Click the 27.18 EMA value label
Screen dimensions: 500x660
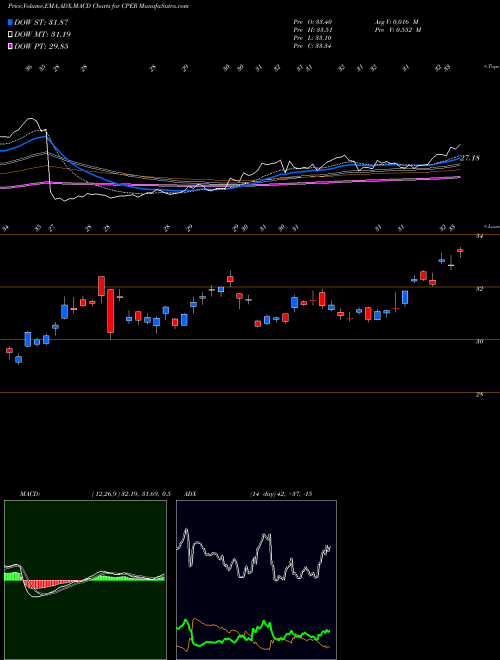coord(470,158)
